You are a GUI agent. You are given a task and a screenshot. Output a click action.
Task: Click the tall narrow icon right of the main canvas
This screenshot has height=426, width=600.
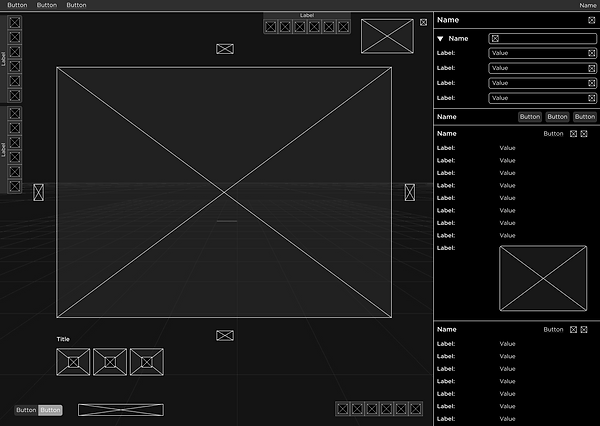point(409,192)
